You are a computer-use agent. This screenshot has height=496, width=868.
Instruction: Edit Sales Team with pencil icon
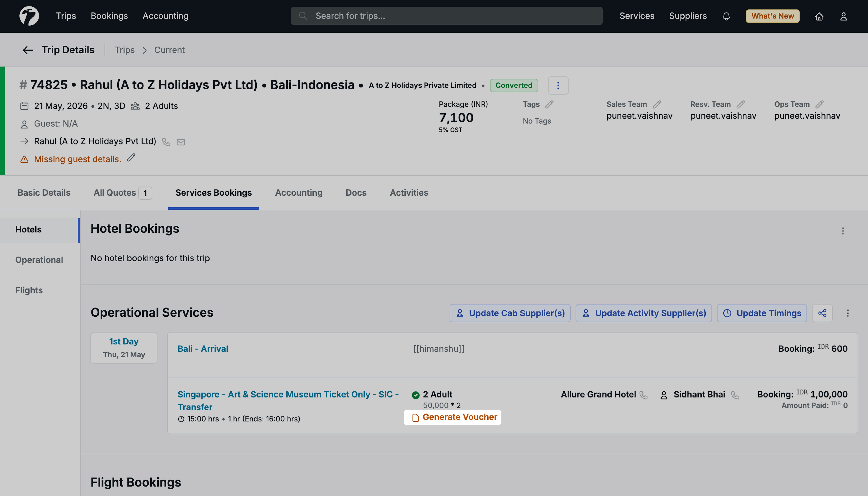pyautogui.click(x=657, y=104)
